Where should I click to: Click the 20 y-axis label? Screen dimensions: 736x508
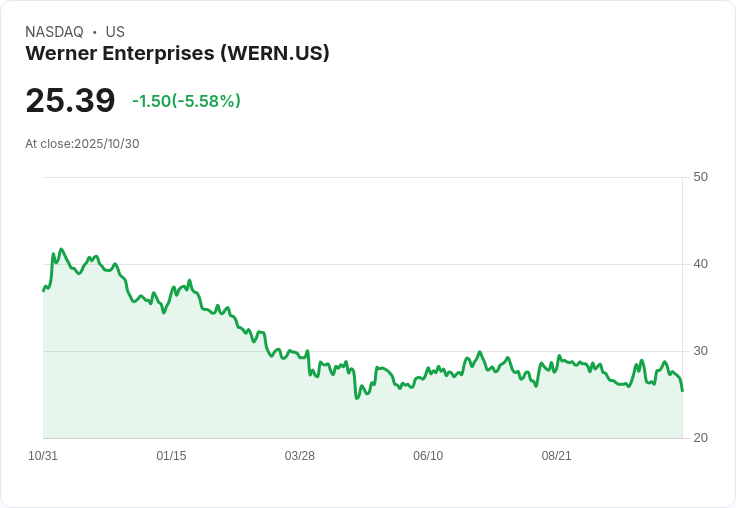tap(700, 438)
